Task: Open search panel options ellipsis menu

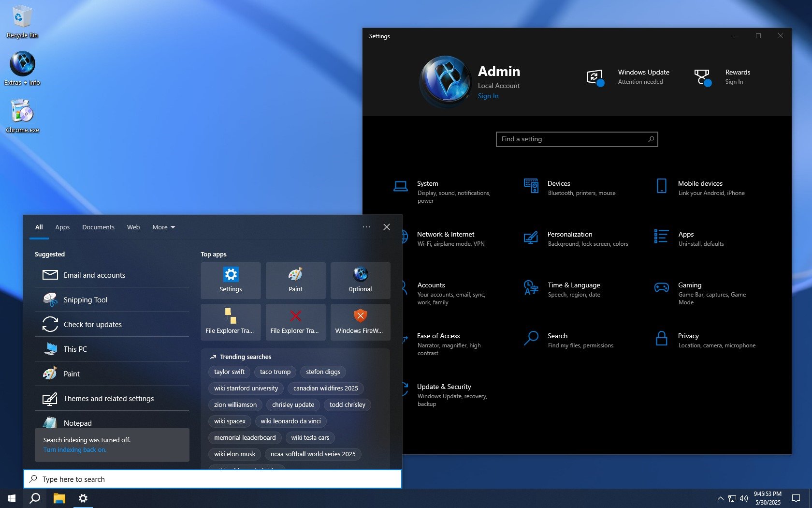Action: (x=366, y=227)
